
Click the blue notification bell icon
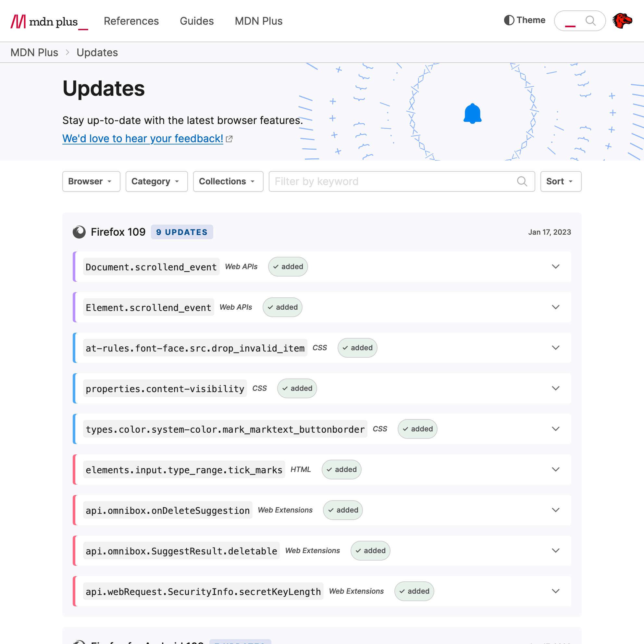(x=472, y=114)
